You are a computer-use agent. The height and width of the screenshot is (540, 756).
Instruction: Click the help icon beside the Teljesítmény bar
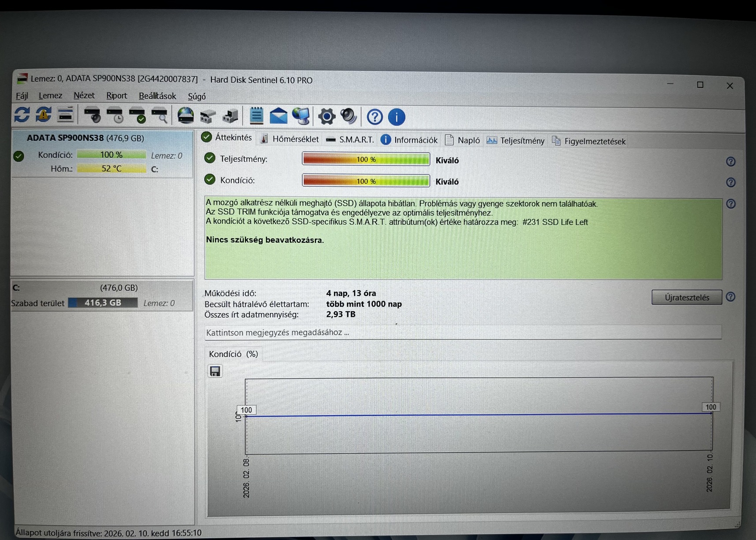pyautogui.click(x=731, y=161)
